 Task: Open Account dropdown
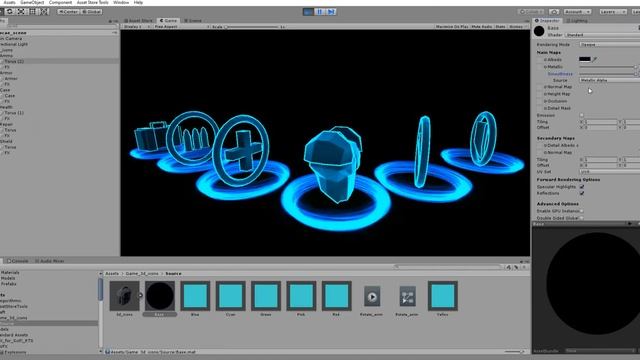[577, 12]
